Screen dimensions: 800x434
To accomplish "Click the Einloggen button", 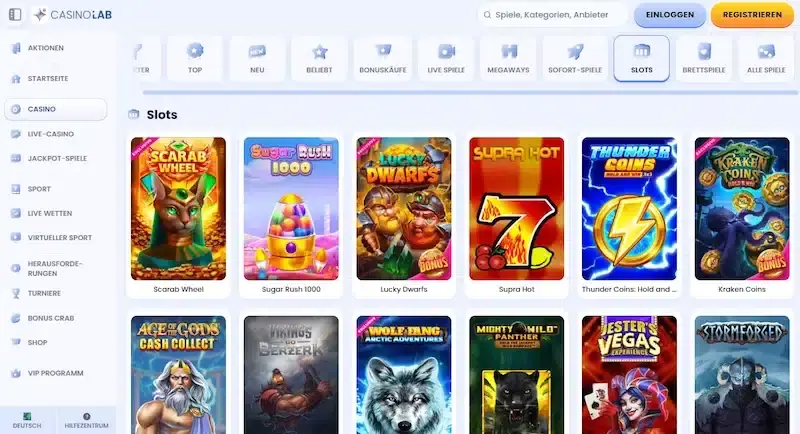I will pos(670,15).
